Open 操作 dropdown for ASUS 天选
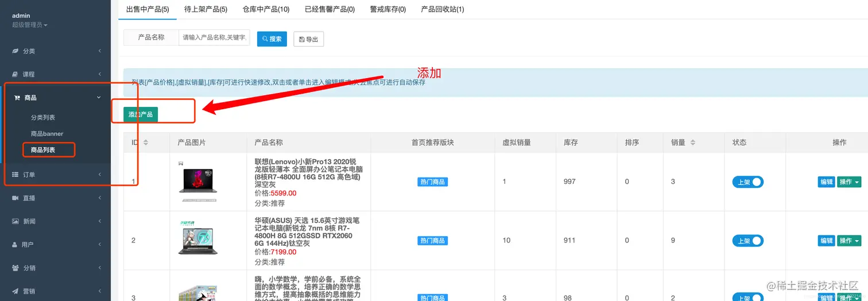This screenshot has height=301, width=868. [849, 241]
